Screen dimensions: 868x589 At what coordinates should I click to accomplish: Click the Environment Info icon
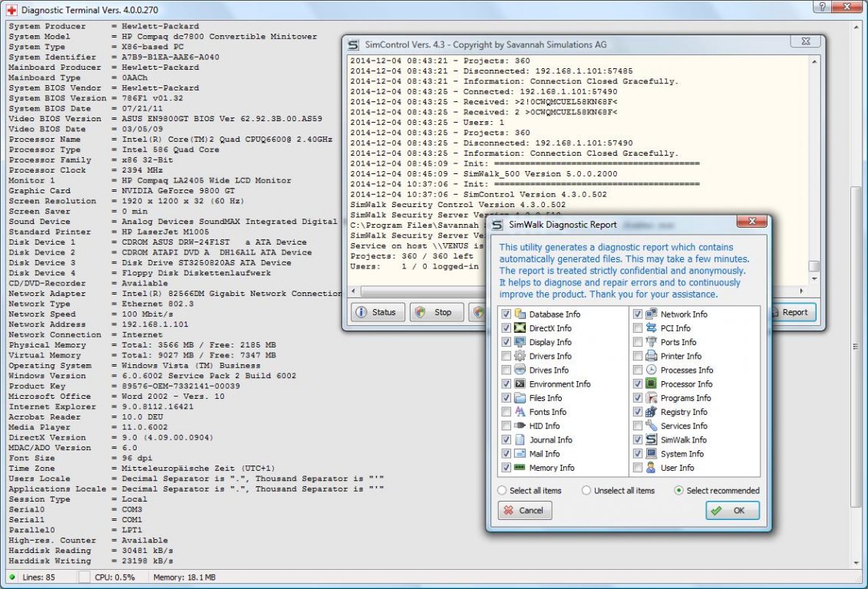pos(520,383)
